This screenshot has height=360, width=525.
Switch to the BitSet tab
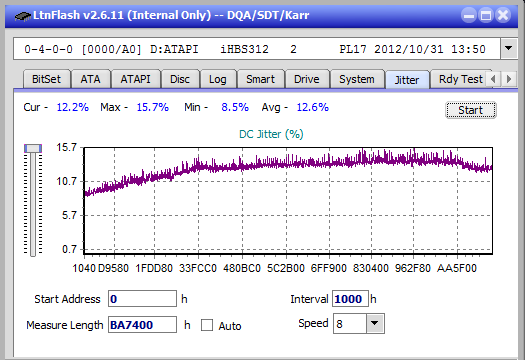click(x=47, y=79)
